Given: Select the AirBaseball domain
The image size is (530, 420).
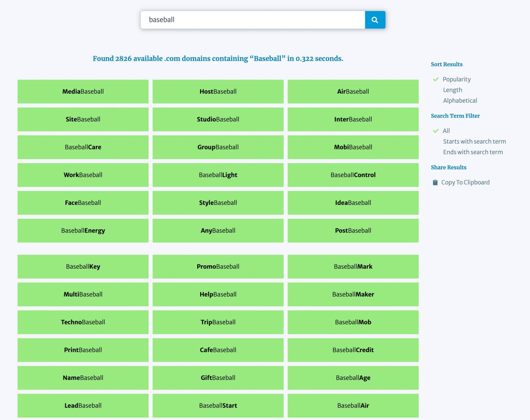Looking at the screenshot, I should click(353, 91).
